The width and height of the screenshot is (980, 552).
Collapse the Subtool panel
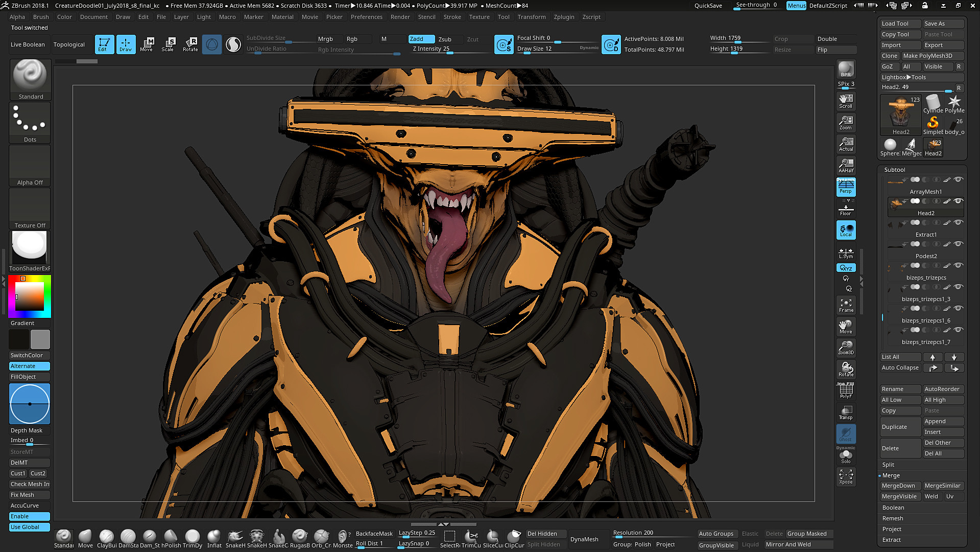click(x=895, y=170)
